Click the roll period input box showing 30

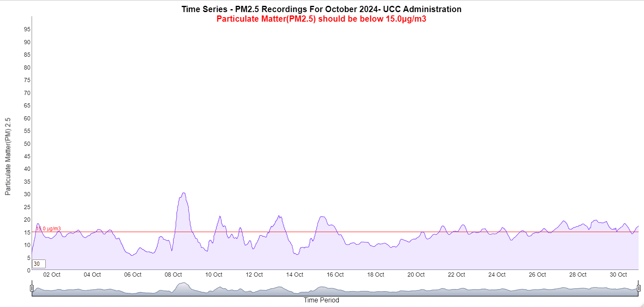coord(39,264)
